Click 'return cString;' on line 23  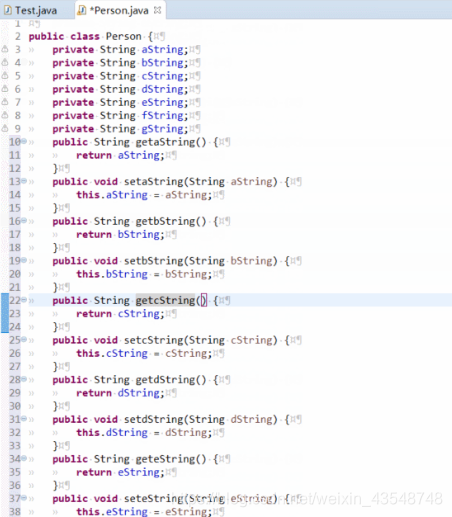(x=120, y=314)
